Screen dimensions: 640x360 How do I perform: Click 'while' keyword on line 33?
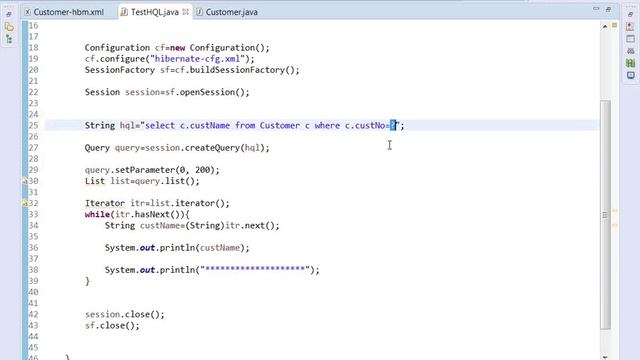[x=98, y=214]
